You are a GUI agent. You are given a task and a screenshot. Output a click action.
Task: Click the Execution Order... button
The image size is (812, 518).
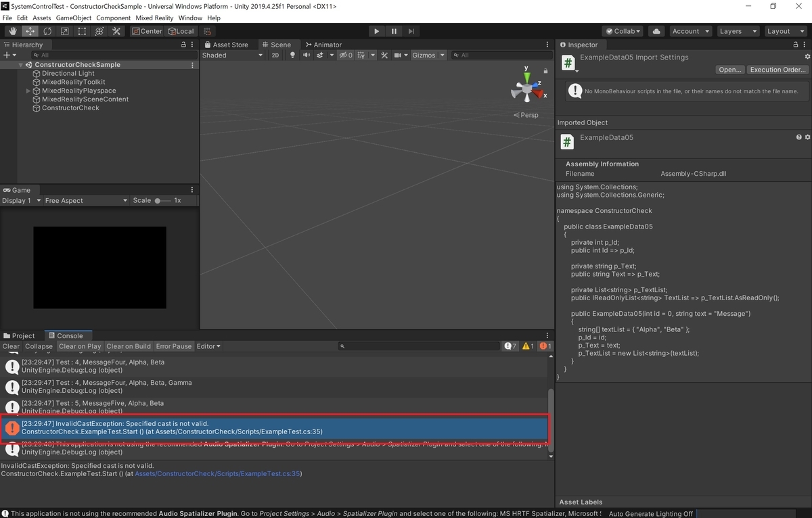778,70
